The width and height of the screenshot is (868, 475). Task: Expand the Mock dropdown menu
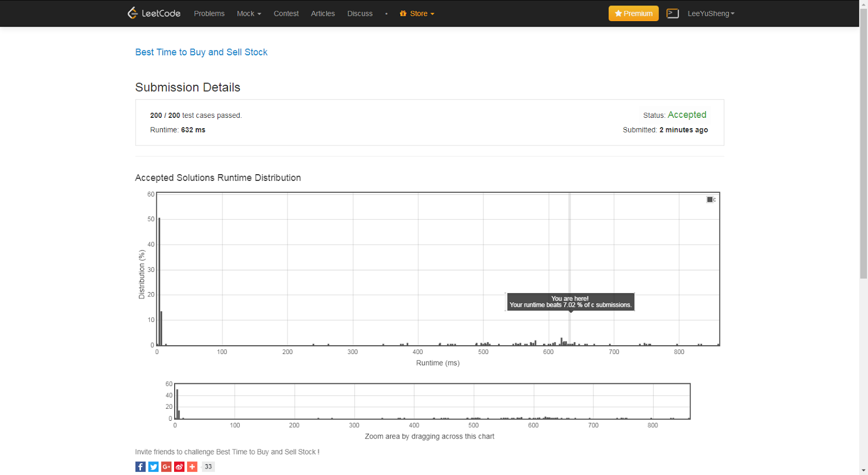tap(248, 14)
